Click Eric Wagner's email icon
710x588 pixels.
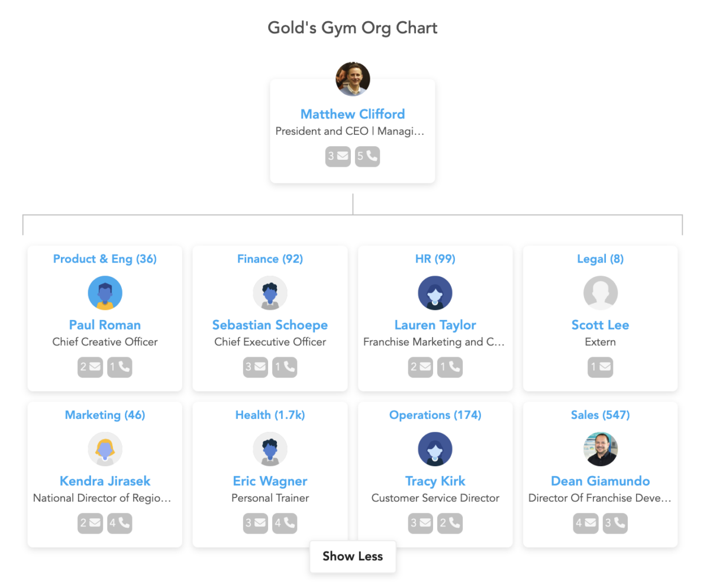coord(256,523)
